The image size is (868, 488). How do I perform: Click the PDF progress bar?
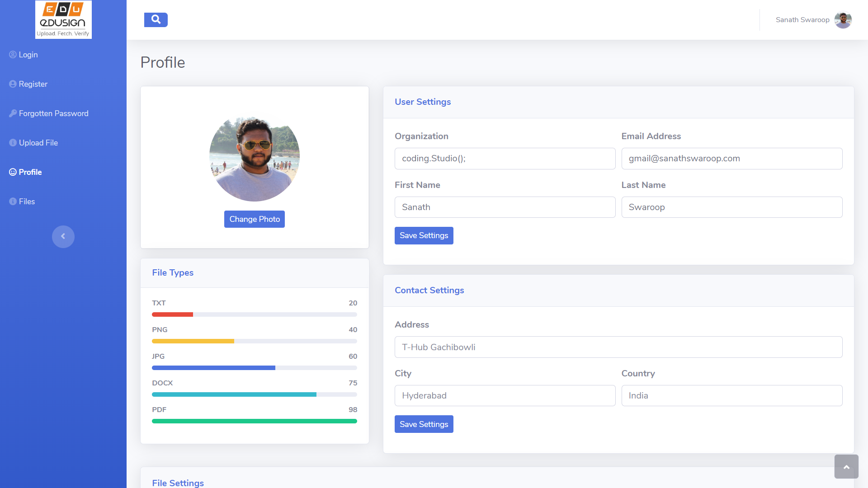point(255,421)
